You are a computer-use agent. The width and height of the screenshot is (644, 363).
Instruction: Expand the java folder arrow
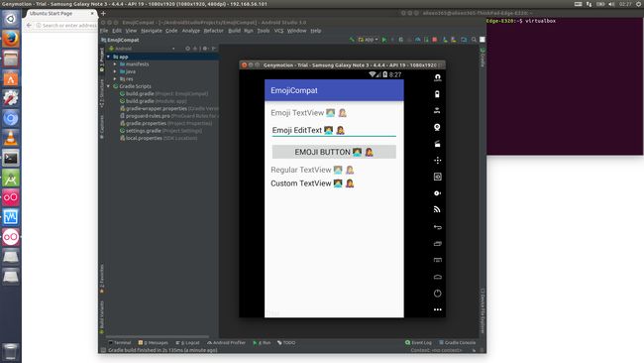115,71
